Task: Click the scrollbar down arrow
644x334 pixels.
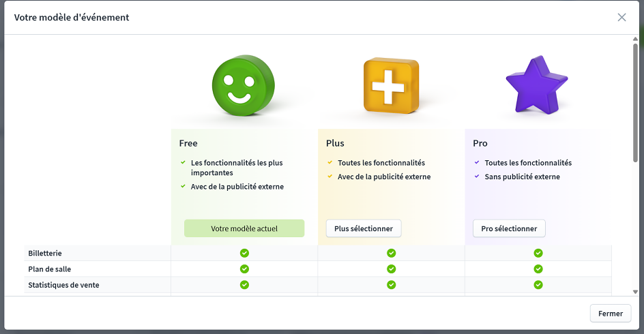Action: click(x=635, y=291)
